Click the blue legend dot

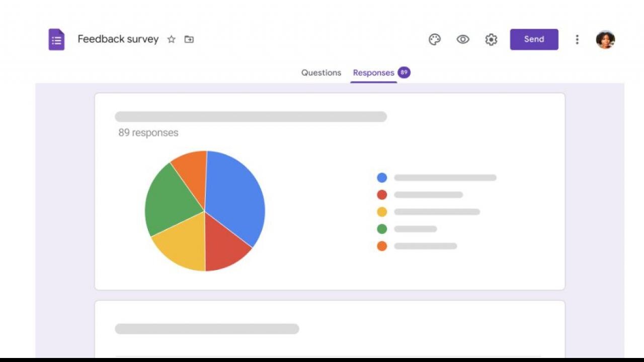382,177
